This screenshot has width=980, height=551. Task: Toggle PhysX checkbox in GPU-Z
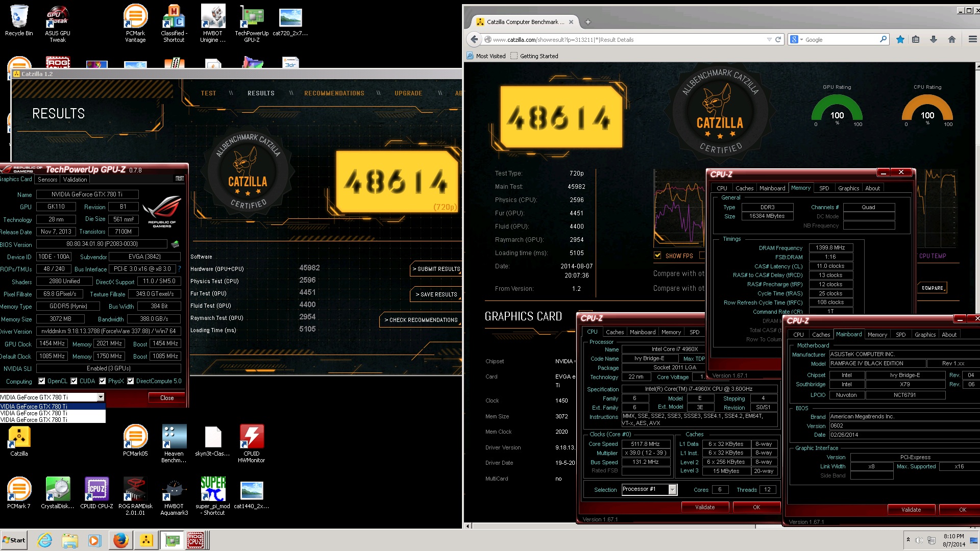point(103,381)
